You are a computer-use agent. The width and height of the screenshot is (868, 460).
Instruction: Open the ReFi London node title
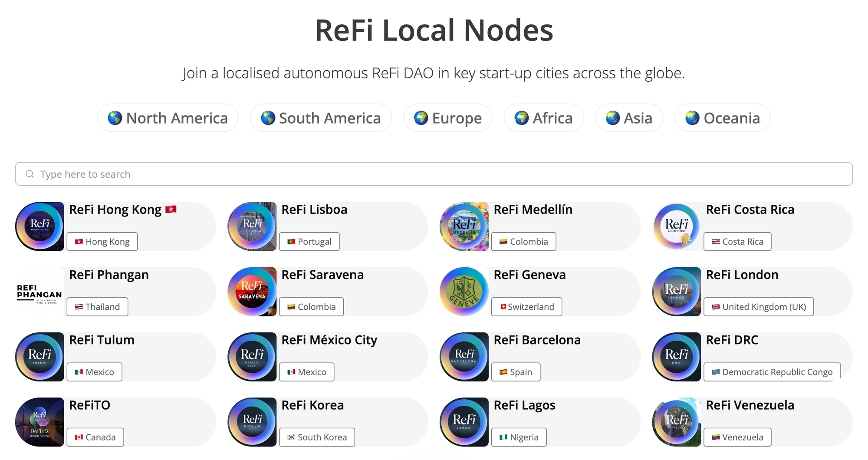click(x=742, y=275)
